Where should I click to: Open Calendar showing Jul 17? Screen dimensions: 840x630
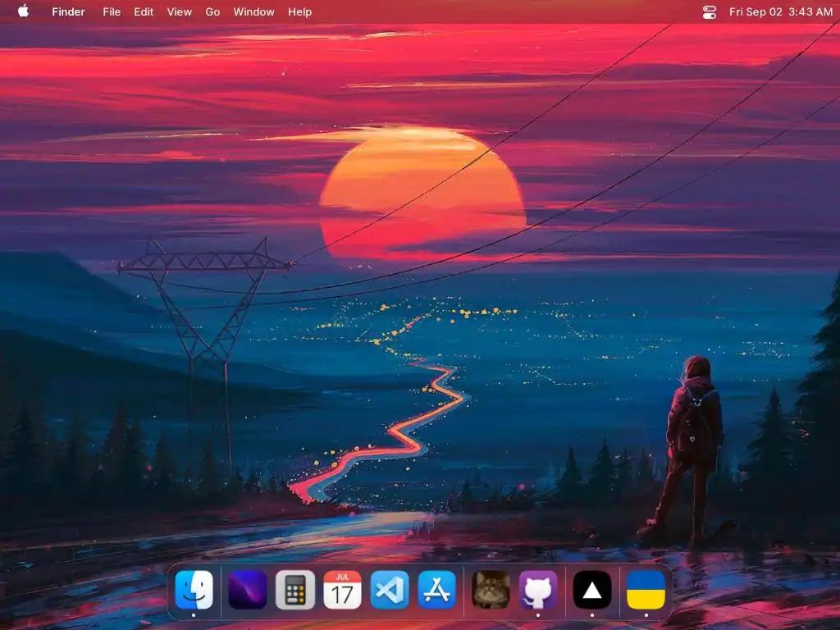click(342, 590)
